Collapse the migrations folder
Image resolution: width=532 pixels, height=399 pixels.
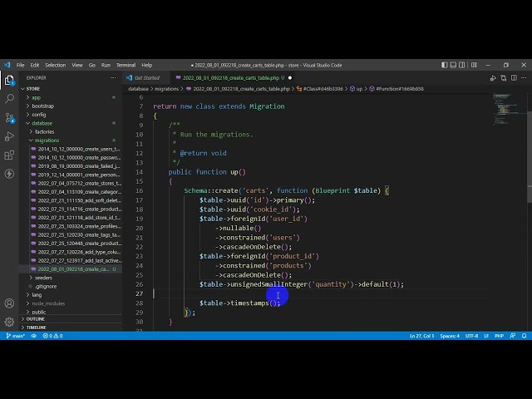tap(47, 140)
